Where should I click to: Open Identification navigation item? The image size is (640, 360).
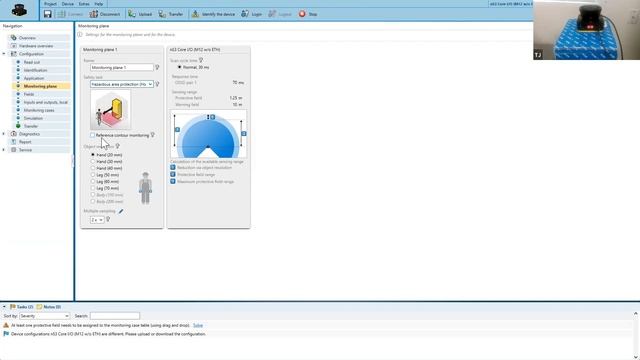pos(35,70)
